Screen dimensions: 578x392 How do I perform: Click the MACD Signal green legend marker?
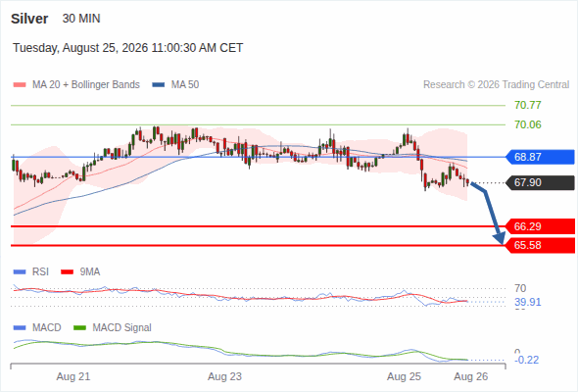[x=79, y=328]
